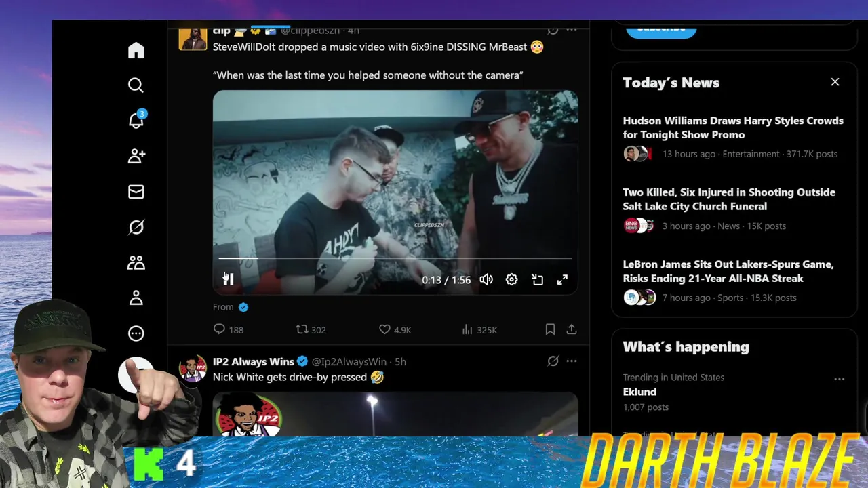The height and width of the screenshot is (488, 868).
Task: Click the "What's happening" heading
Action: coord(686,347)
